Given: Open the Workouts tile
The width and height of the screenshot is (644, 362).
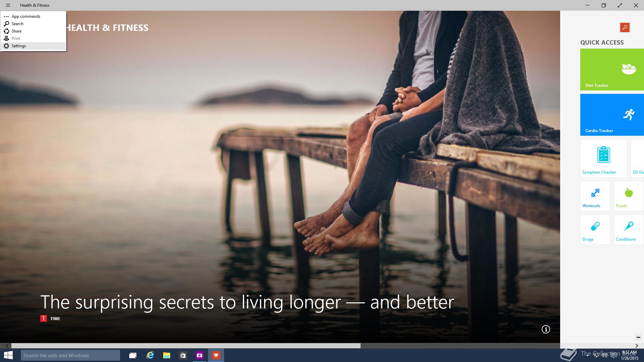Looking at the screenshot, I should [595, 196].
